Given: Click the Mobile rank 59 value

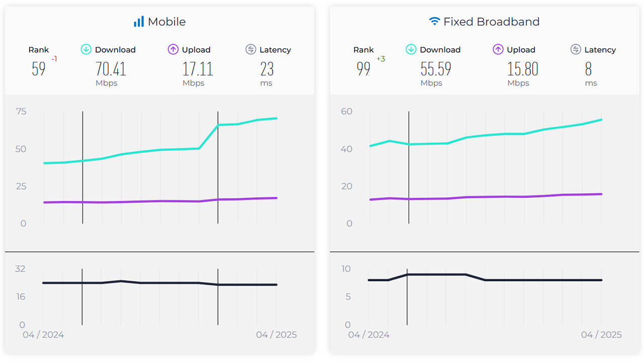Looking at the screenshot, I should point(39,69).
